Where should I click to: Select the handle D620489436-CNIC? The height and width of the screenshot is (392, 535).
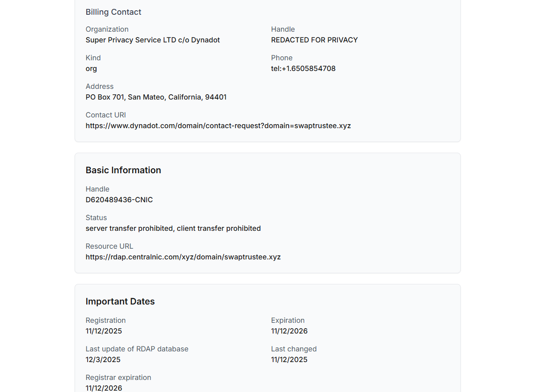point(119,200)
